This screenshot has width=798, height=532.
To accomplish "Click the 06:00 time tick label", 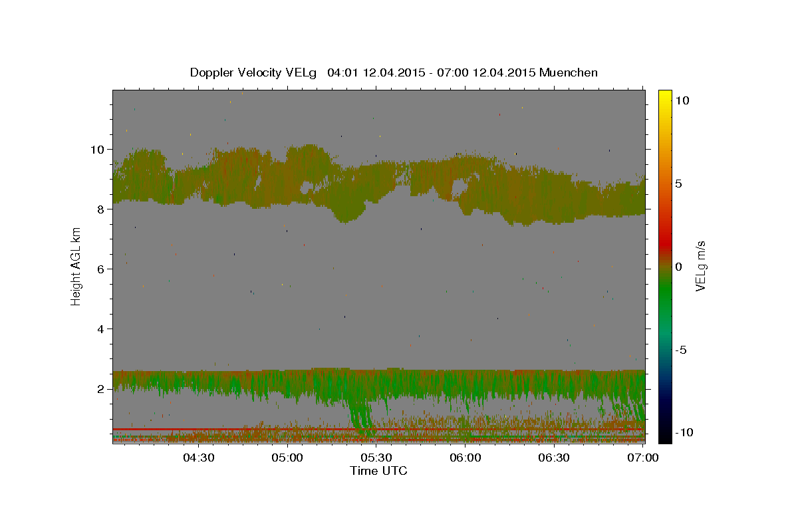I will tap(465, 458).
